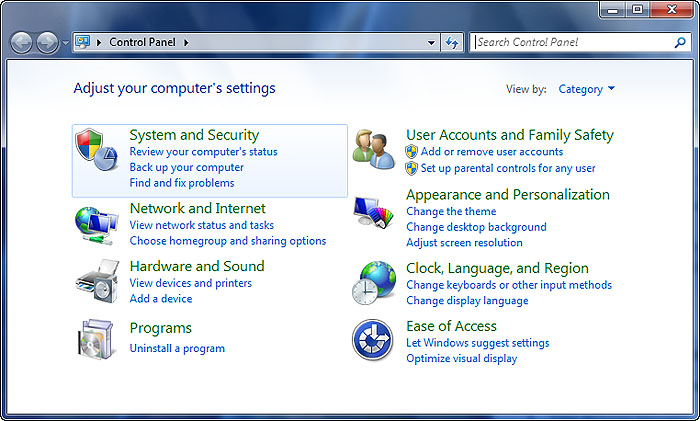
Task: Click the Clock, Language, and Region icon
Action: pyautogui.click(x=374, y=283)
